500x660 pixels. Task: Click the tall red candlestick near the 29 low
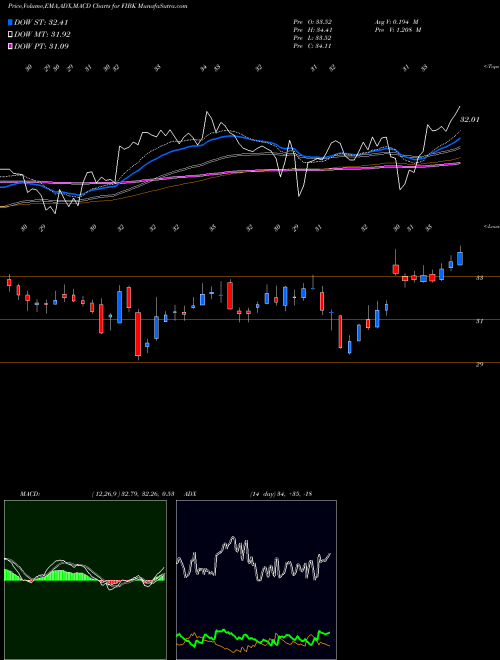(x=138, y=334)
